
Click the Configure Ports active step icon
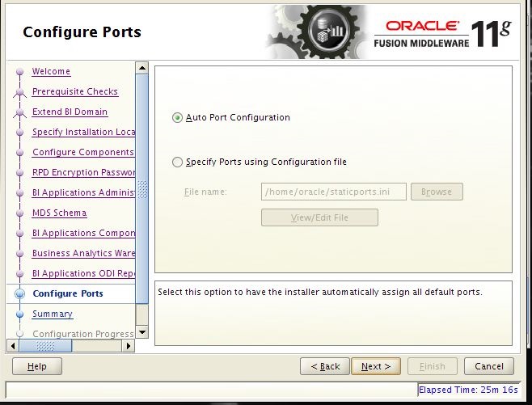(19, 293)
